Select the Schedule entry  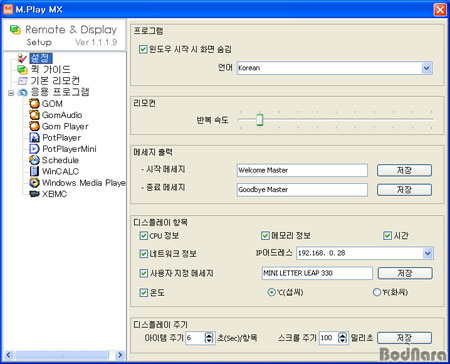pos(60,160)
